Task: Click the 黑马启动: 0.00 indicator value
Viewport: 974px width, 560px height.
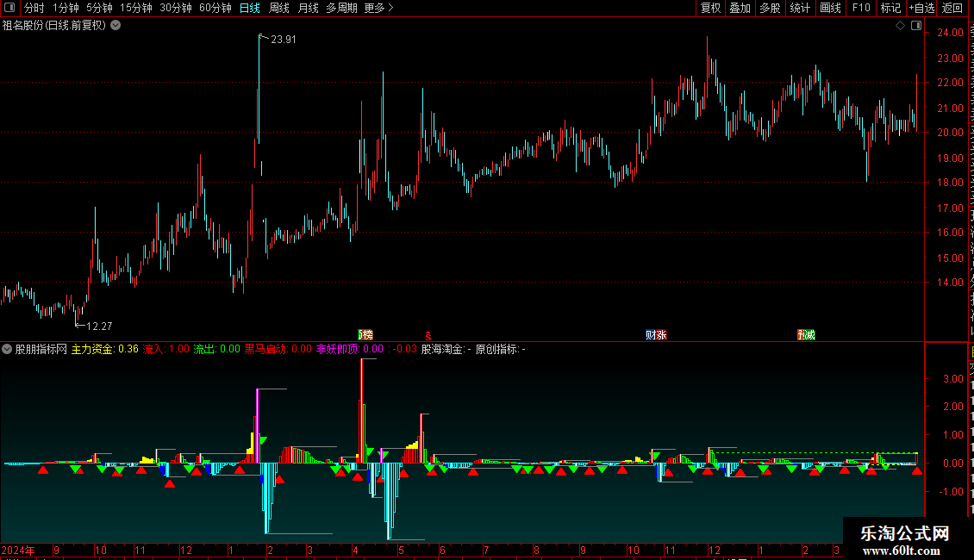Action: pyautogui.click(x=278, y=349)
